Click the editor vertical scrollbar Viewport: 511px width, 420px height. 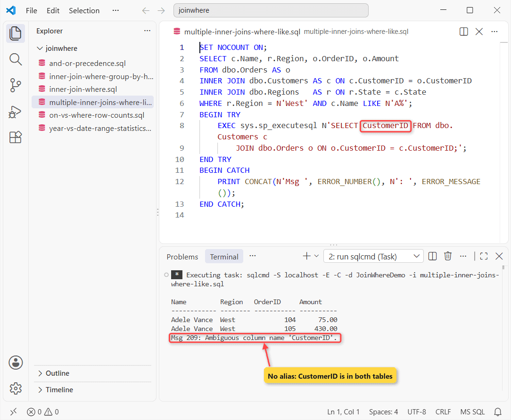click(x=504, y=142)
